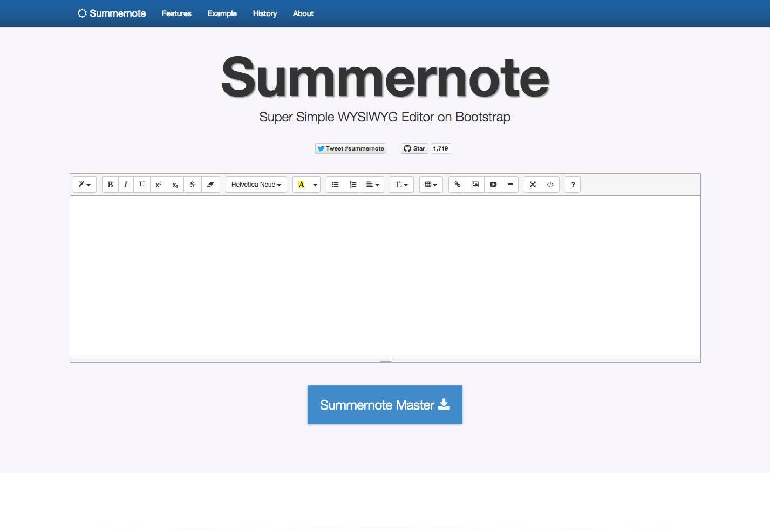Click the GitHub Star button
The width and height of the screenshot is (770, 532).
point(414,148)
